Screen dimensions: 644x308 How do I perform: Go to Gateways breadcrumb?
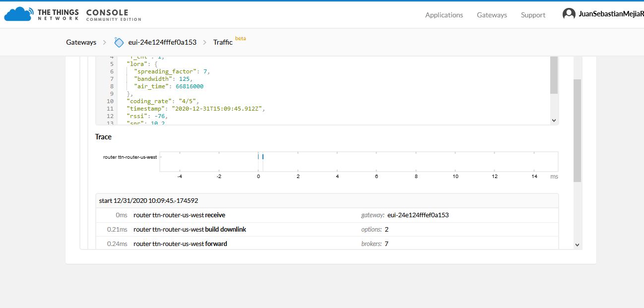coord(81,42)
